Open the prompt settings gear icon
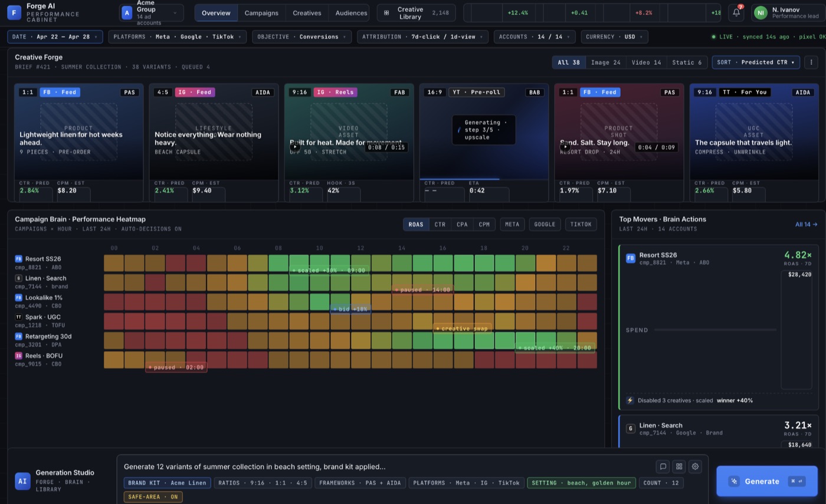The image size is (826, 504). click(695, 466)
